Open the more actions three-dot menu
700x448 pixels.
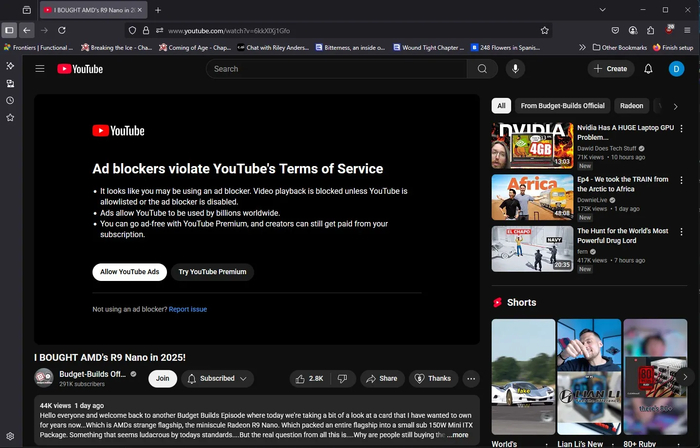pyautogui.click(x=471, y=379)
